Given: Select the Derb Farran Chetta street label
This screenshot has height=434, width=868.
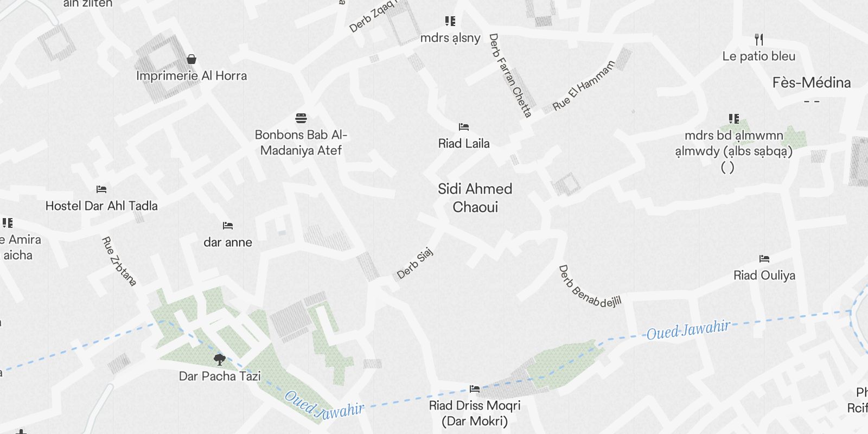Looking at the screenshot, I should point(510,75).
